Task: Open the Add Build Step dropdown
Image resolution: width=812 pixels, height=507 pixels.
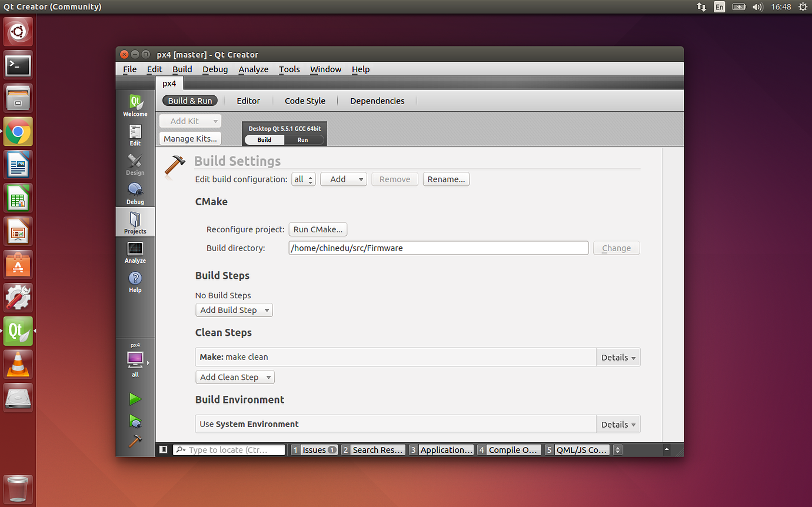Action: [x=234, y=310]
